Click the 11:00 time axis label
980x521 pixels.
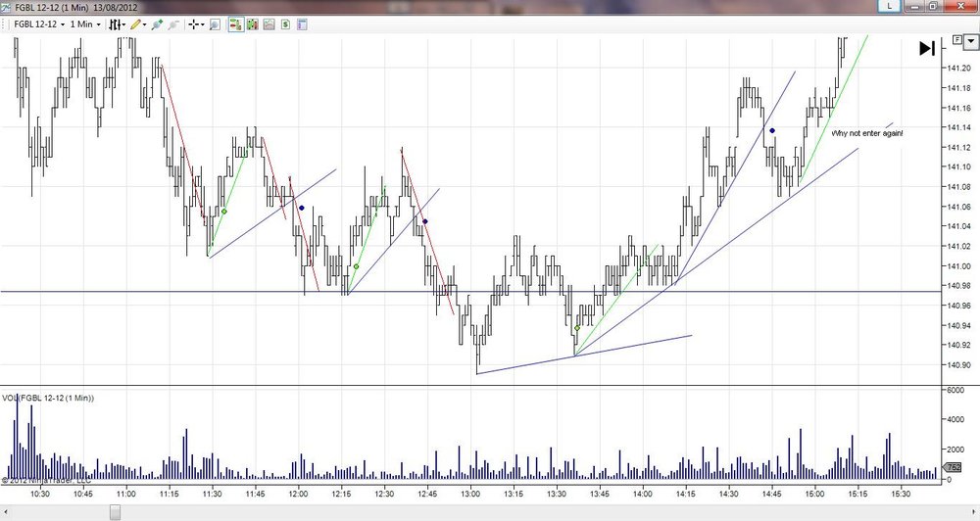126,494
